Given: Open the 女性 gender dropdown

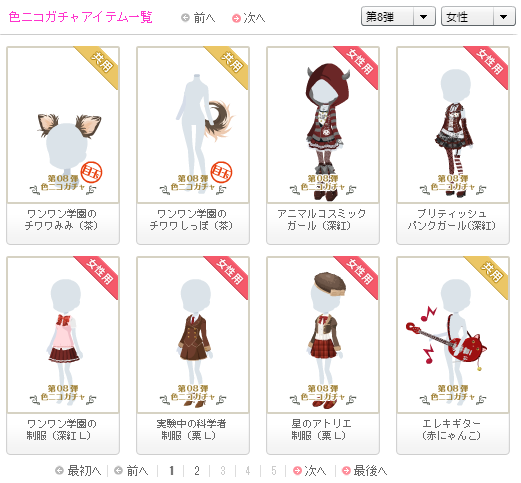Looking at the screenshot, I should [x=478, y=16].
